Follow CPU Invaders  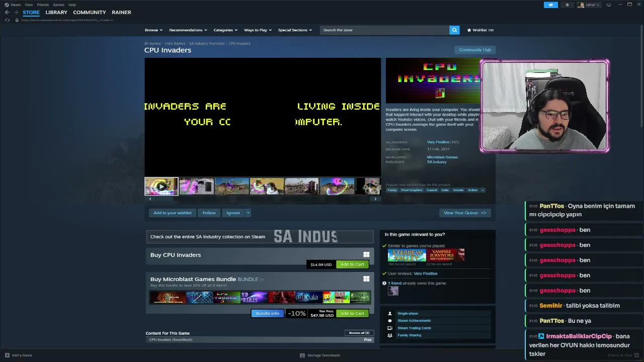click(209, 213)
